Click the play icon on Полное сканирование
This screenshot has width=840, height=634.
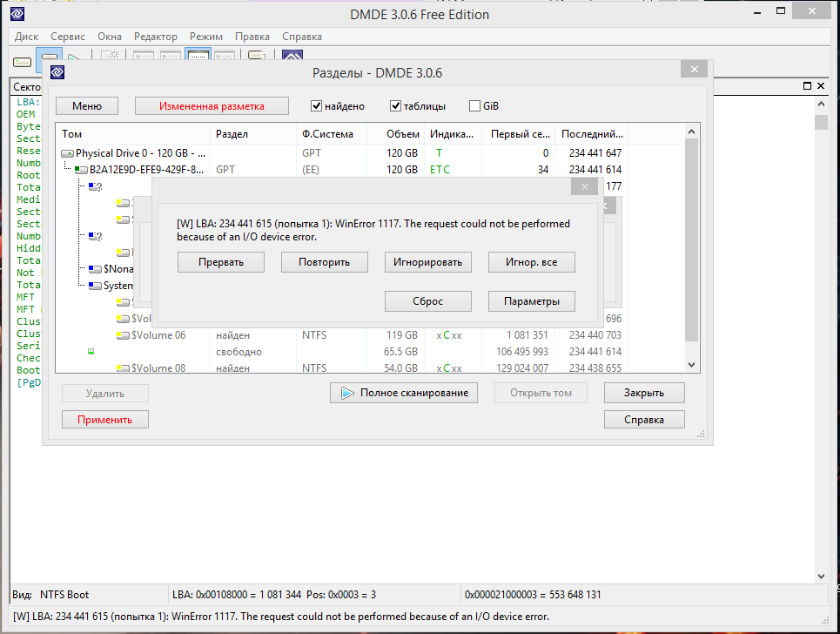click(347, 393)
